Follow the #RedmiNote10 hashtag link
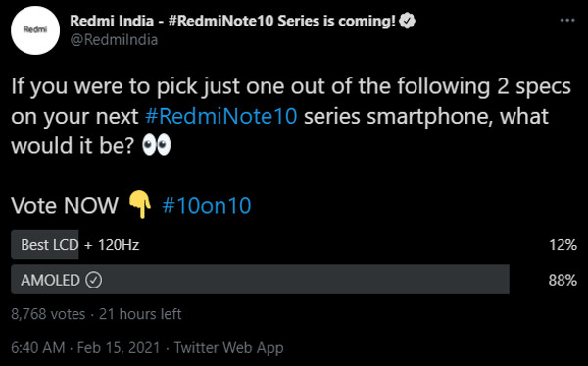 [221, 116]
